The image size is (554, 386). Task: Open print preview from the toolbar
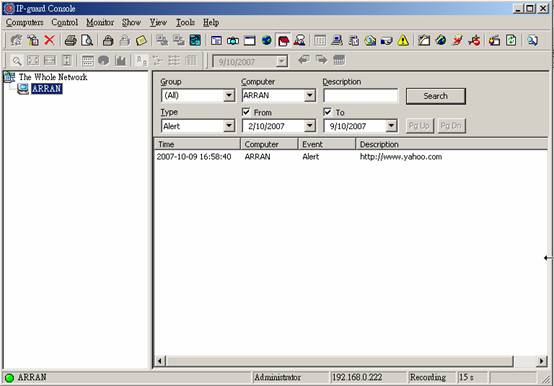tap(87, 40)
